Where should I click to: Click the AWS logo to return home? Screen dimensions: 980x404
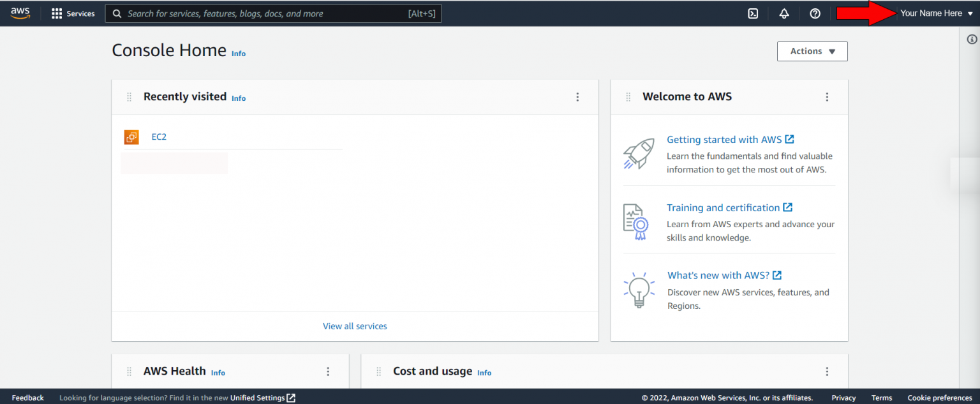point(20,13)
